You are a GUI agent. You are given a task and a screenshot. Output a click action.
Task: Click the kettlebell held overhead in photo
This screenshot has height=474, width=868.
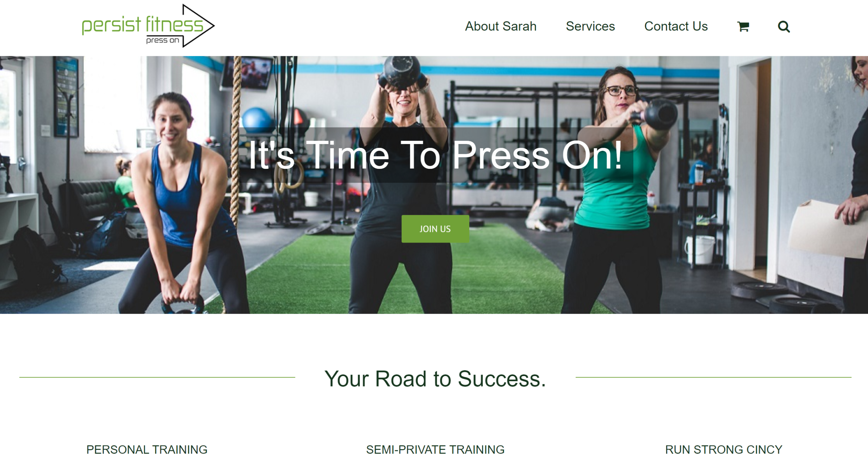point(402,72)
